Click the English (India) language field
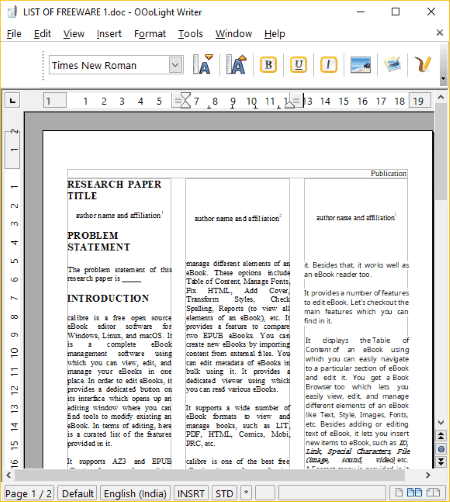 (135, 493)
